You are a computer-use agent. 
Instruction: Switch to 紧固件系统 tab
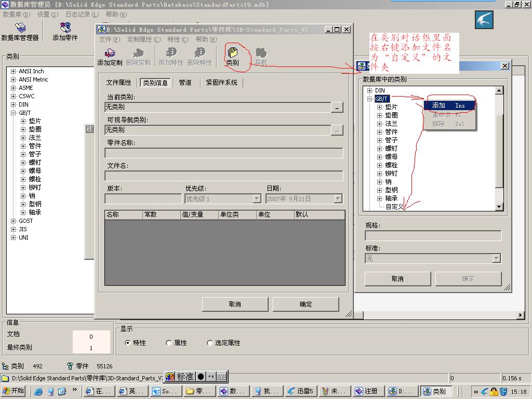[x=221, y=83]
